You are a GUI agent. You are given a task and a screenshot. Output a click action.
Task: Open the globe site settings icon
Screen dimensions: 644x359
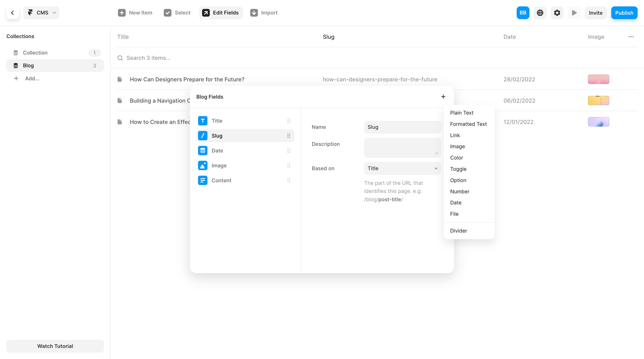(540, 13)
